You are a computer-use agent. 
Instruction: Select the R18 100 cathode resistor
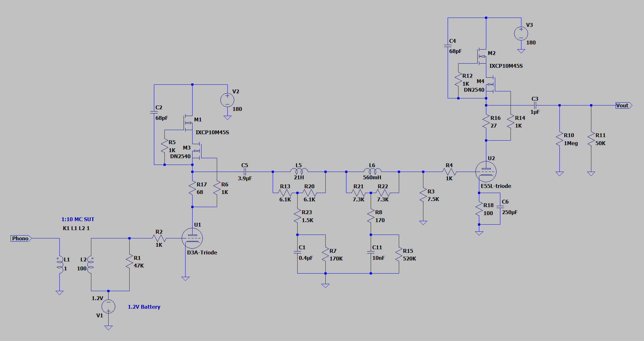tap(479, 209)
